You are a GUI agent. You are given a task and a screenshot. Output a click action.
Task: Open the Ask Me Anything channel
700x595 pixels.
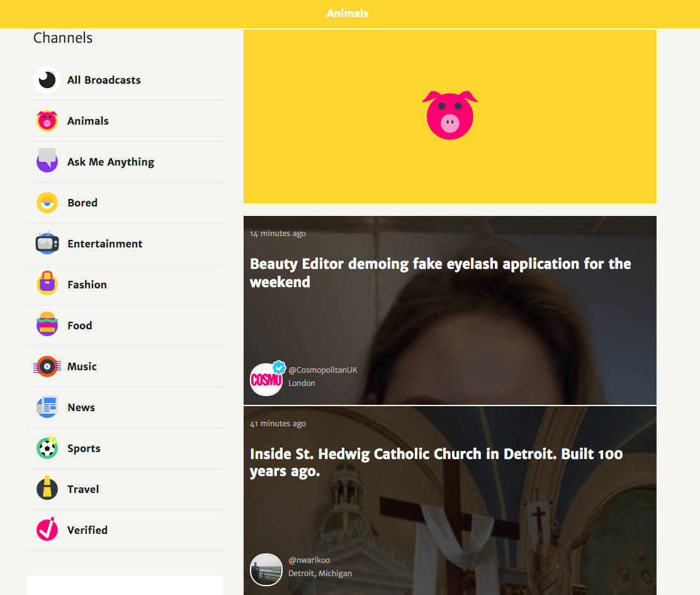click(x=111, y=162)
